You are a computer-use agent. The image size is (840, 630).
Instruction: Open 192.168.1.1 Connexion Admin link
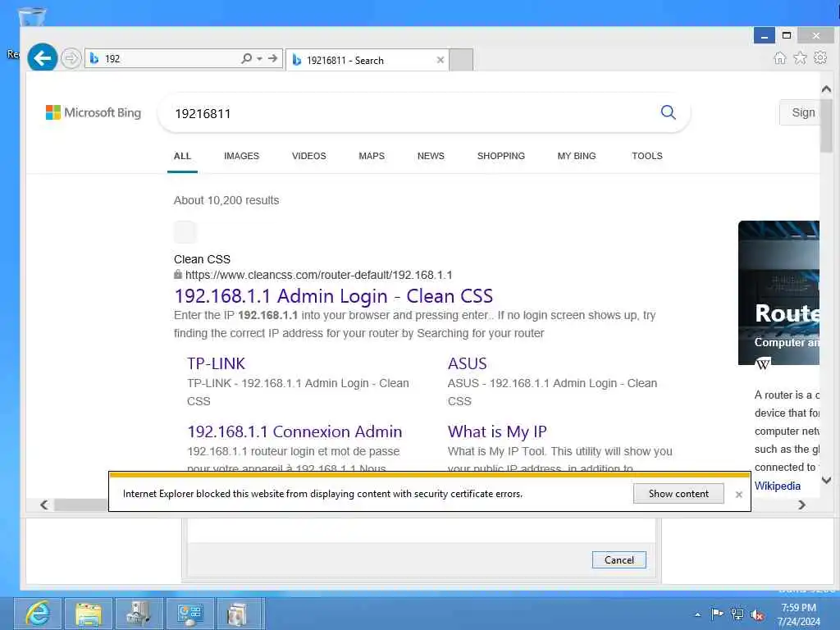294,431
